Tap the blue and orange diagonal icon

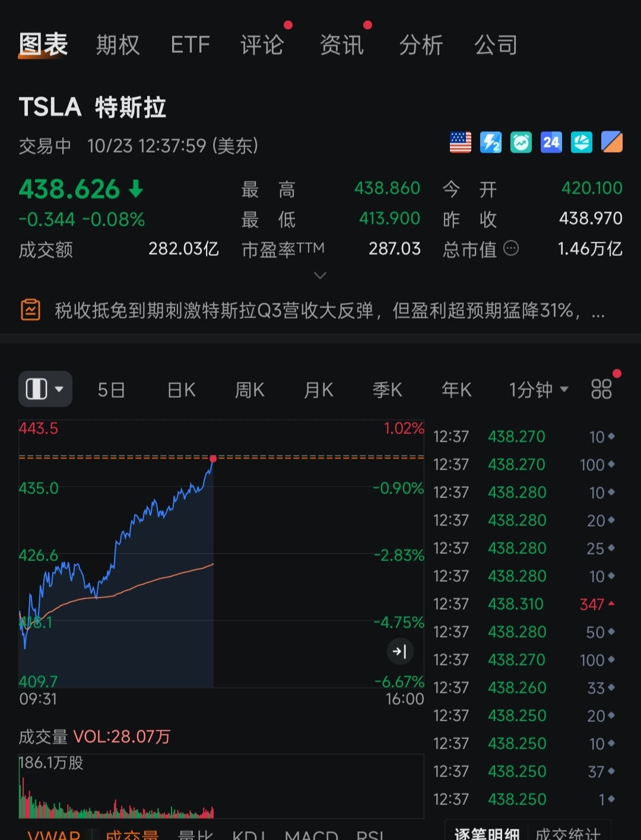[612, 142]
